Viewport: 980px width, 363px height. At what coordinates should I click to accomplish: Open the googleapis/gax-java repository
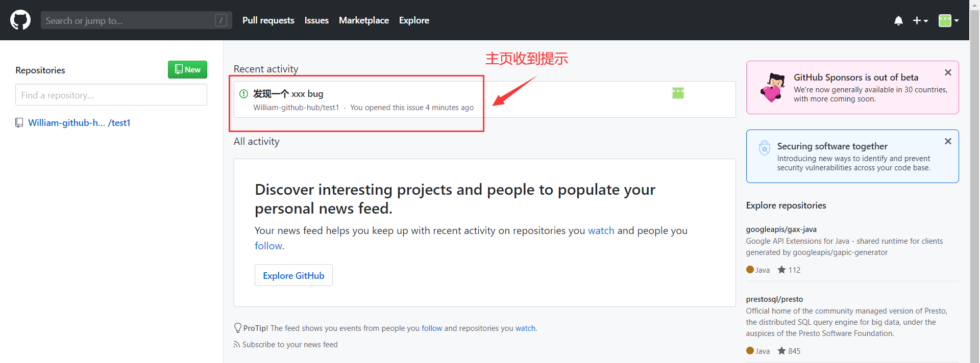(x=781, y=229)
